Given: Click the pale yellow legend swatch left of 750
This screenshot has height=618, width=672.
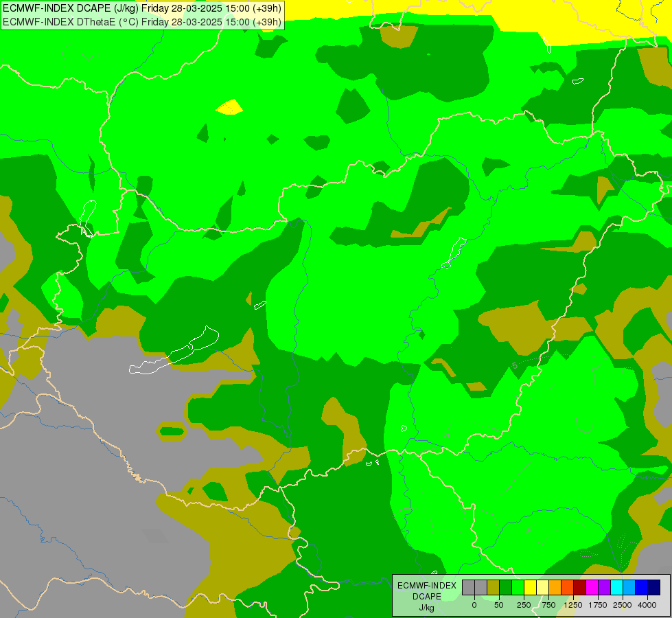Looking at the screenshot, I should (x=542, y=587).
